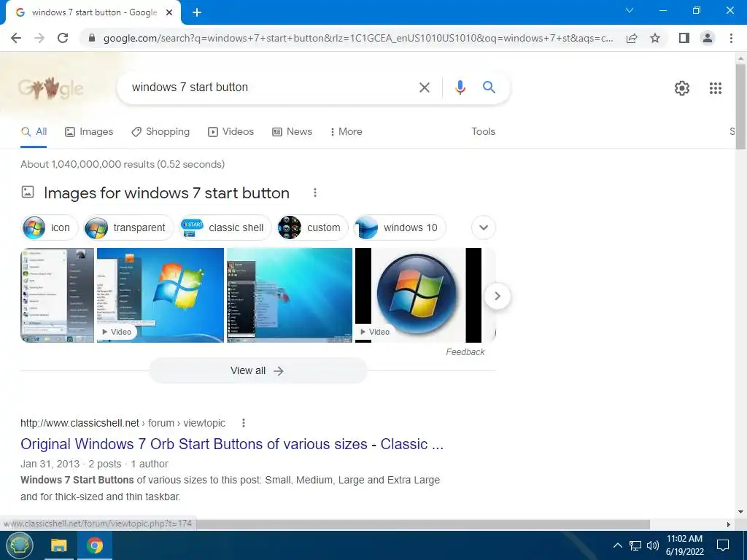Screen dimensions: 747x560
Task: Open the Windows Start menu orb
Action: point(20,545)
